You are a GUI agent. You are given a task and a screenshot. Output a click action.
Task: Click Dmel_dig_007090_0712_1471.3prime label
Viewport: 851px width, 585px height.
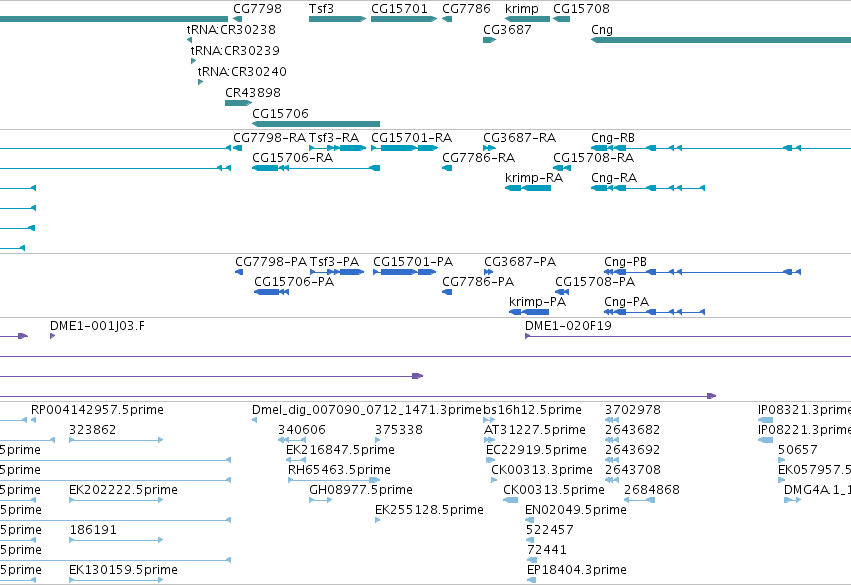point(367,410)
